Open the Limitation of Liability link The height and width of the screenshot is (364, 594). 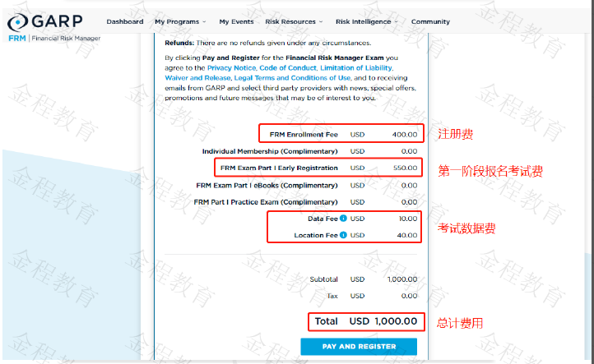[356, 67]
